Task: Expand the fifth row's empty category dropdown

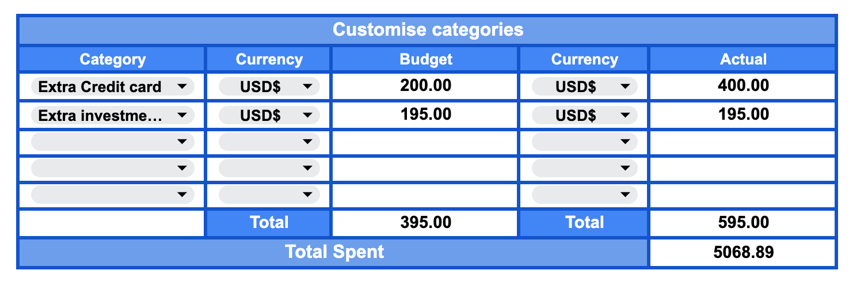Action: 112,195
